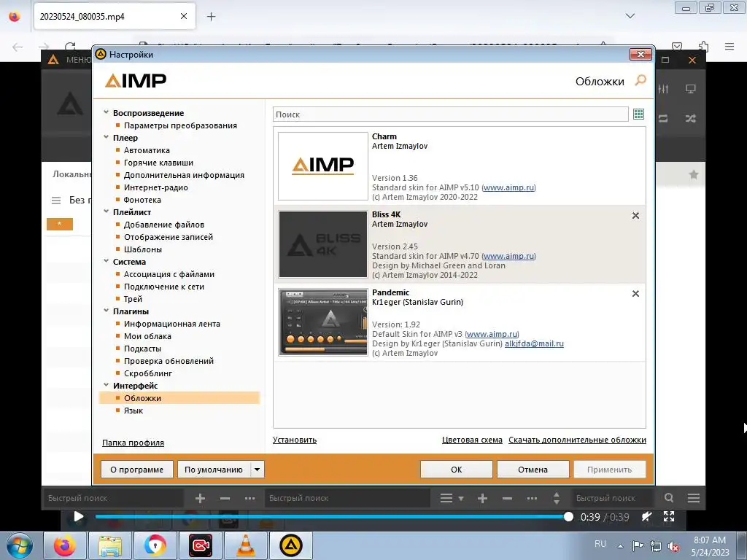Collapse the Воспроизведение tree section

[107, 112]
